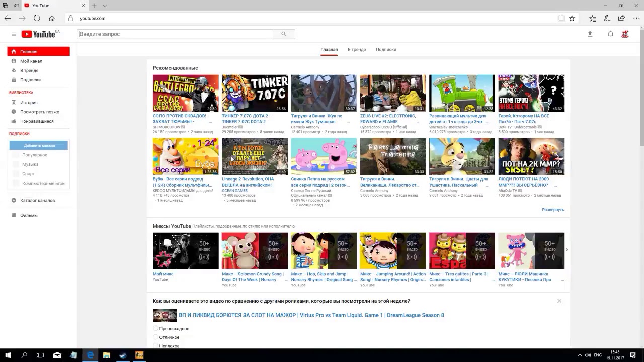Select the Превосходное rating option
644x362 pixels.
click(155, 329)
